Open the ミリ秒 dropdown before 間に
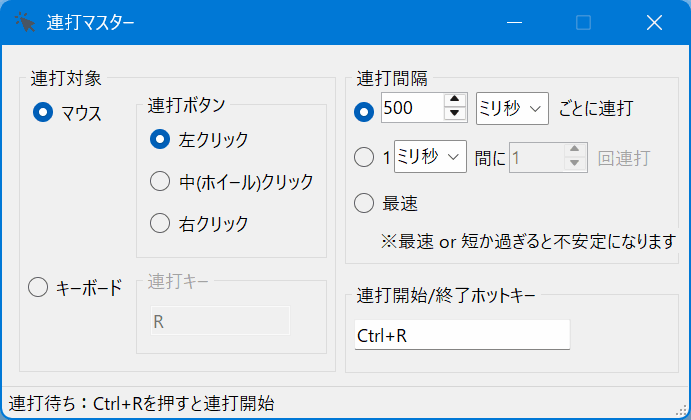Image resolution: width=691 pixels, height=420 pixels. (x=430, y=156)
